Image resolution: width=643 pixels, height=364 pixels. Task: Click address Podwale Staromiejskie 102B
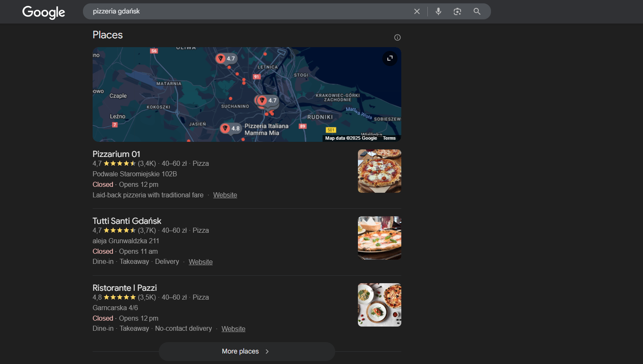pyautogui.click(x=135, y=174)
